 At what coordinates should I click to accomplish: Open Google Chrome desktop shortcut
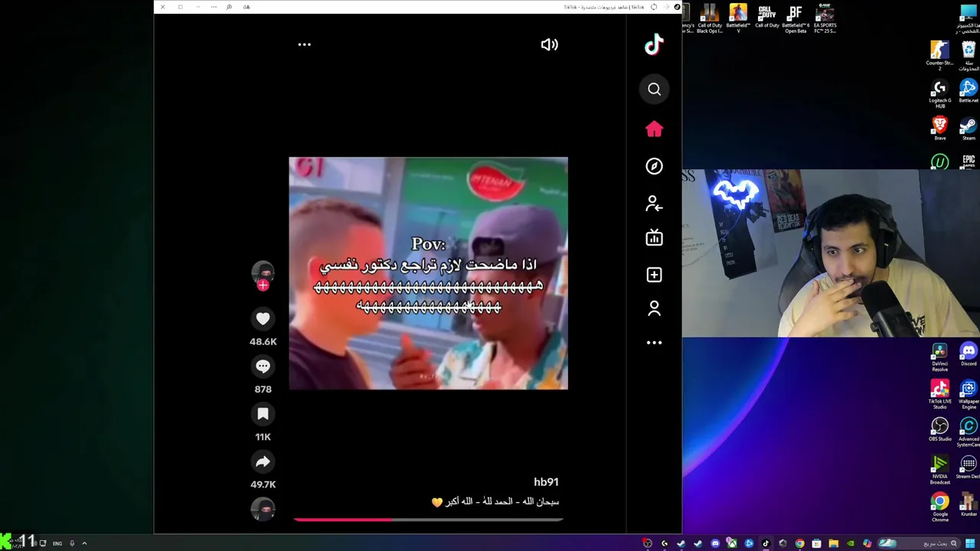pos(939,507)
